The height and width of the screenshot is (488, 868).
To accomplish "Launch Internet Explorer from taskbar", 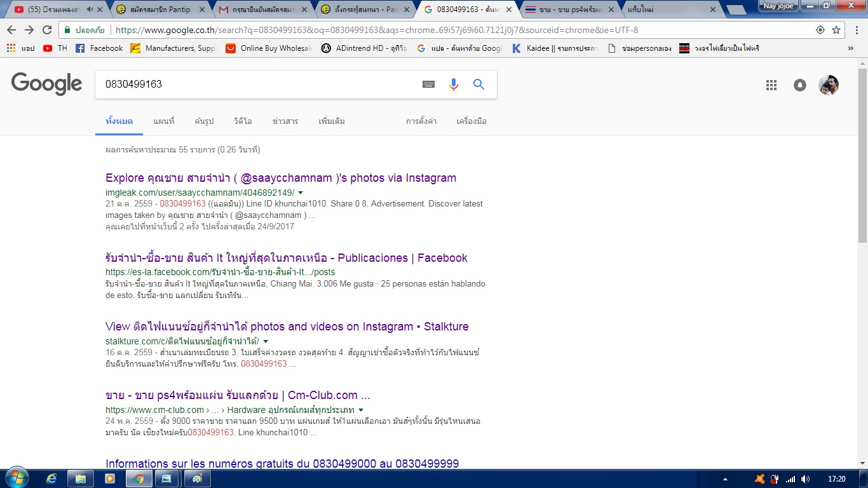I will coord(51,478).
